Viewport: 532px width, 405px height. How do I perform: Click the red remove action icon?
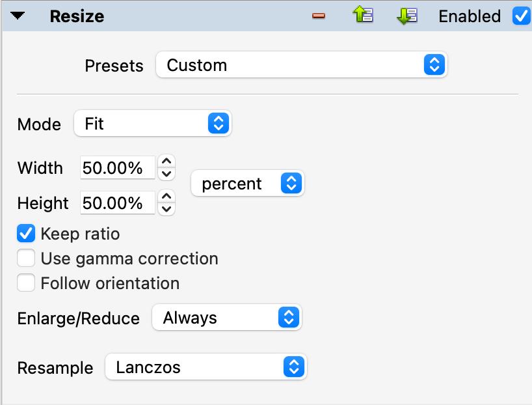click(319, 16)
